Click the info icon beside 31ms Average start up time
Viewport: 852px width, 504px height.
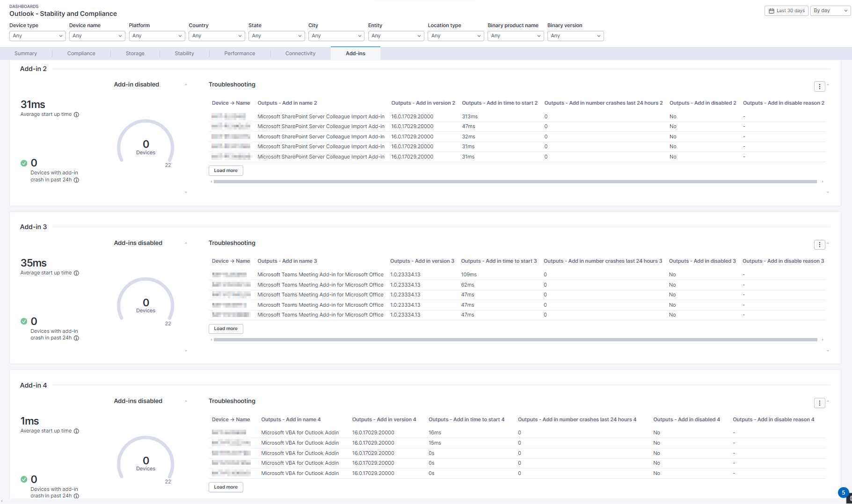click(76, 115)
